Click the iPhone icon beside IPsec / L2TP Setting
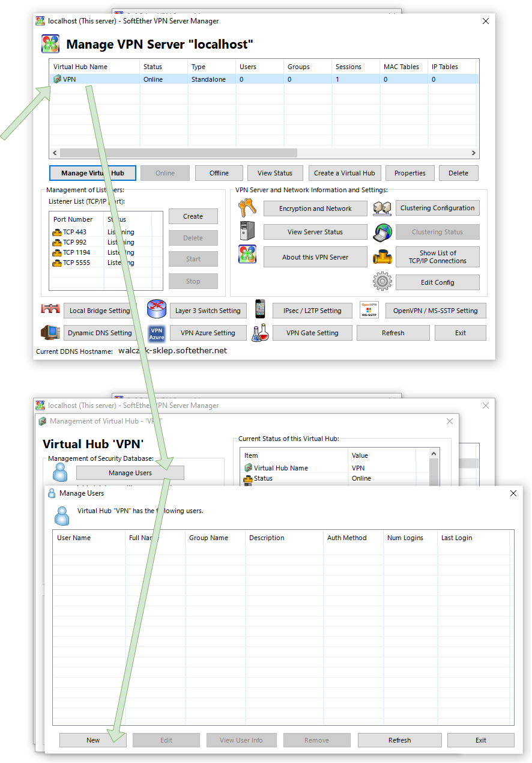Image resolution: width=532 pixels, height=763 pixels. (260, 310)
